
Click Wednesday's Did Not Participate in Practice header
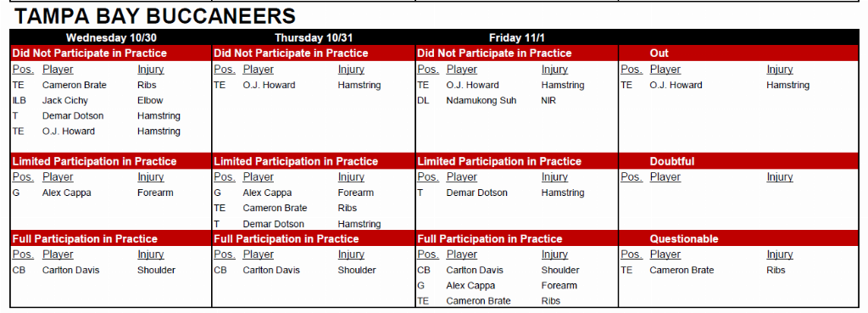tap(89, 53)
